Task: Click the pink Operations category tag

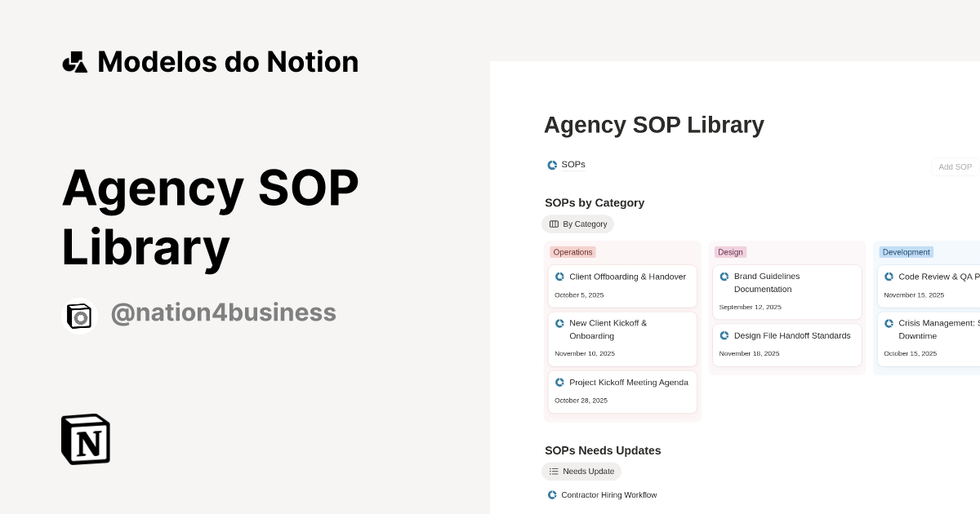Action: click(572, 252)
